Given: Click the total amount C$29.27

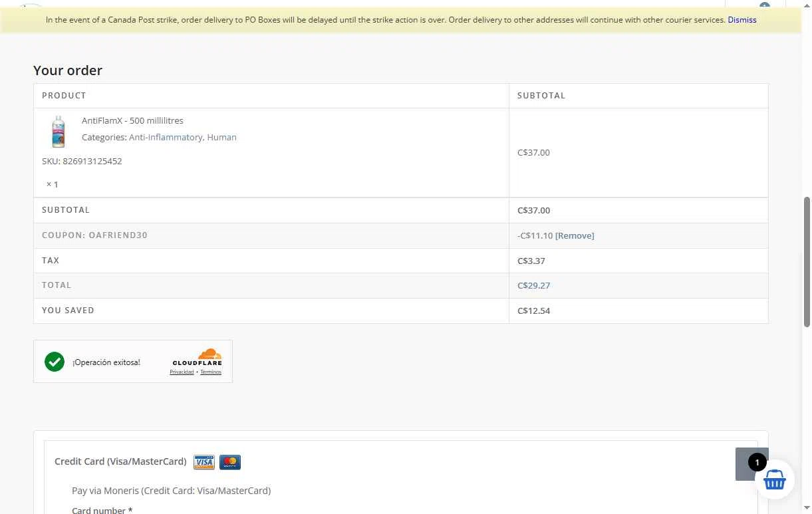Looking at the screenshot, I should point(533,285).
